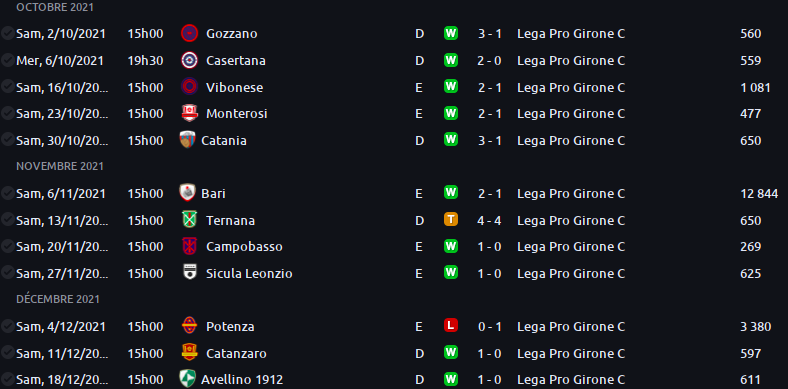Open the 0 - 1 Potenza match result
The width and height of the screenshot is (788, 389).
click(x=489, y=327)
